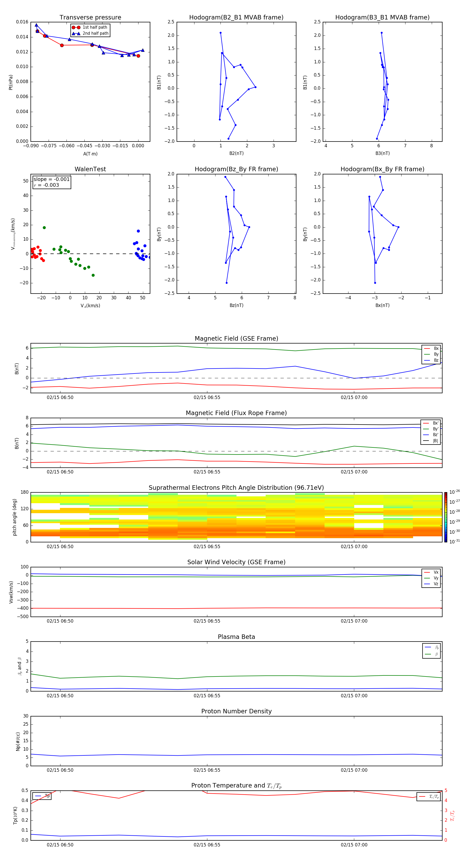Click 'Vx' in the solar wind legend

pos(436,572)
